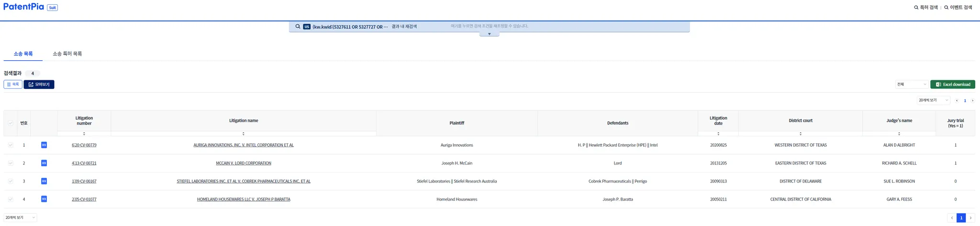Select the 모아보기 summary view button
980x226 pixels.
pos(39,85)
